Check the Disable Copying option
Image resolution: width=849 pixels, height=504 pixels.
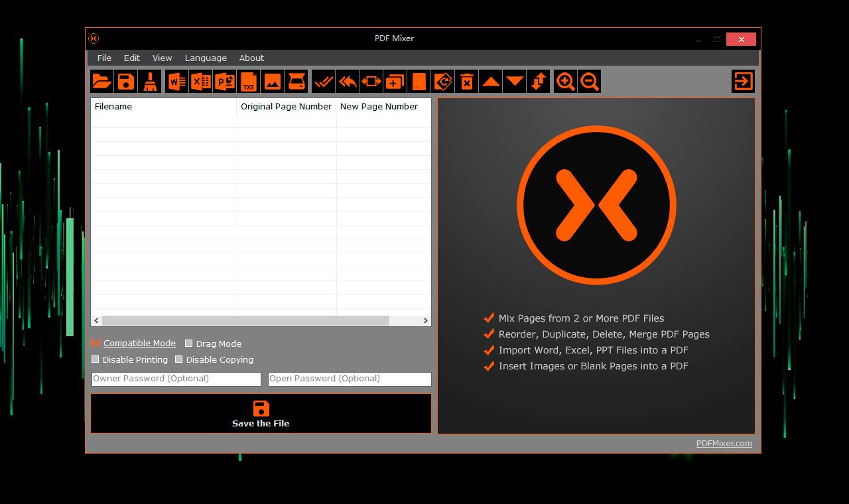[178, 359]
